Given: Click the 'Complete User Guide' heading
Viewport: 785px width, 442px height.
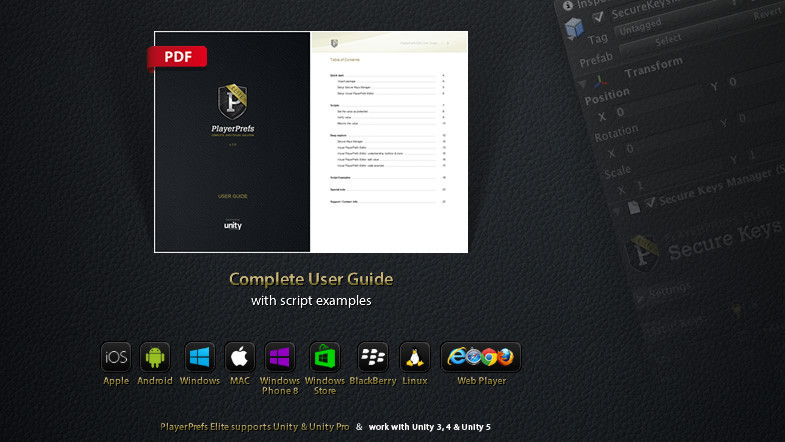Looking at the screenshot, I should click(x=311, y=279).
